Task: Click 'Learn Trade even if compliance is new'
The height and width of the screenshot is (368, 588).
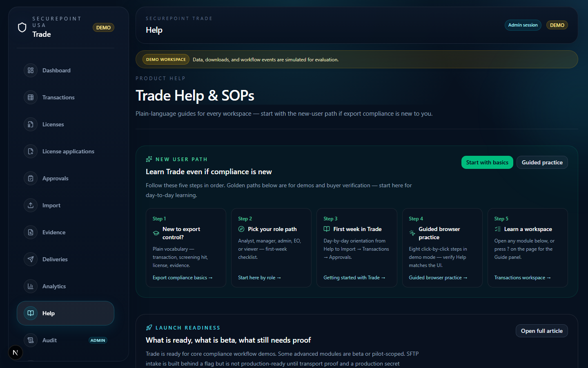Action: [x=209, y=172]
